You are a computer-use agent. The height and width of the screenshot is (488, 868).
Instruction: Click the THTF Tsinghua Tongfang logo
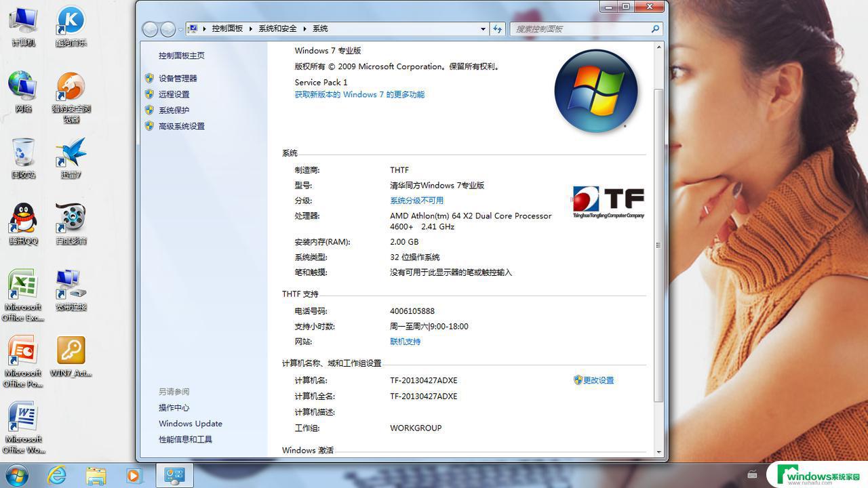pos(608,203)
